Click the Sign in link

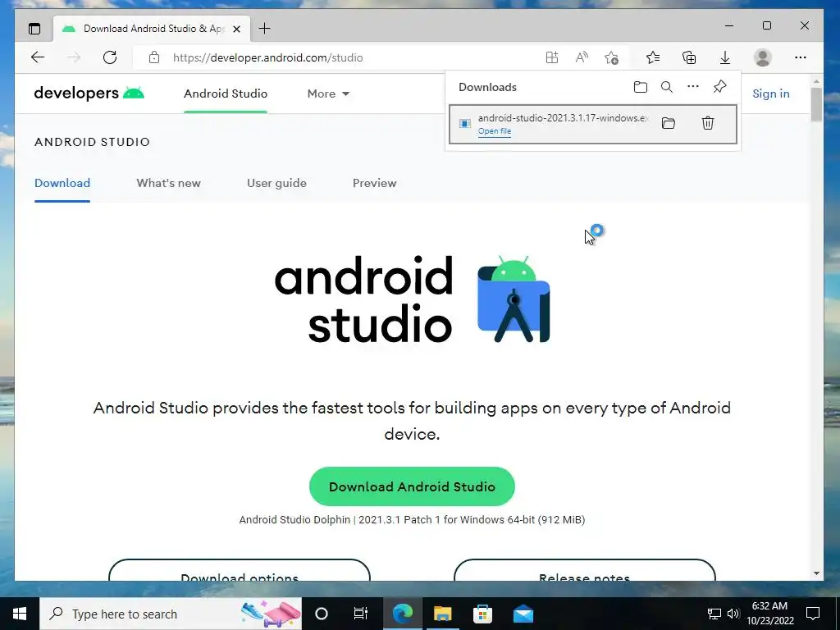[x=771, y=94]
